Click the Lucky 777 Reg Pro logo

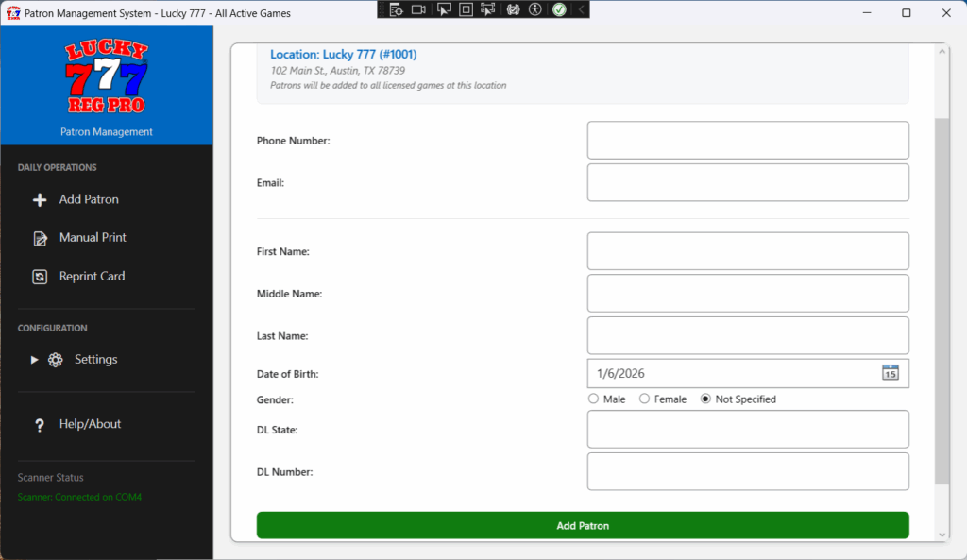pyautogui.click(x=107, y=77)
